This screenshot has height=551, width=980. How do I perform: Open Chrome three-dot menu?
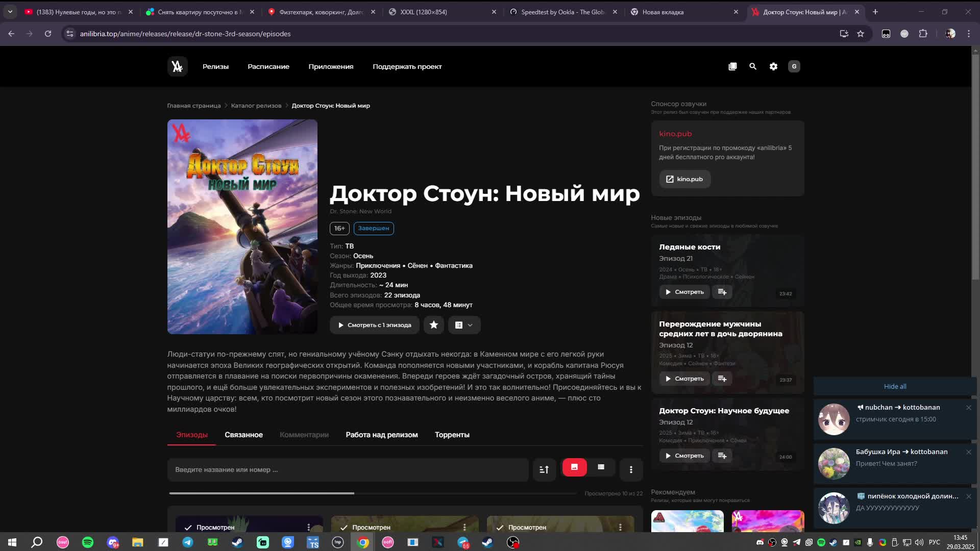point(969,34)
